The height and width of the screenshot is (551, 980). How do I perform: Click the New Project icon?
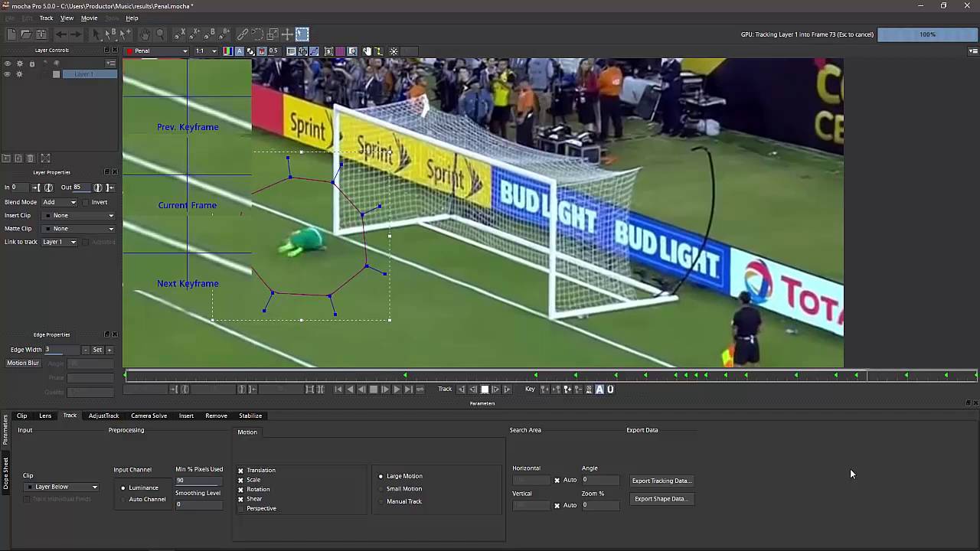tap(11, 34)
